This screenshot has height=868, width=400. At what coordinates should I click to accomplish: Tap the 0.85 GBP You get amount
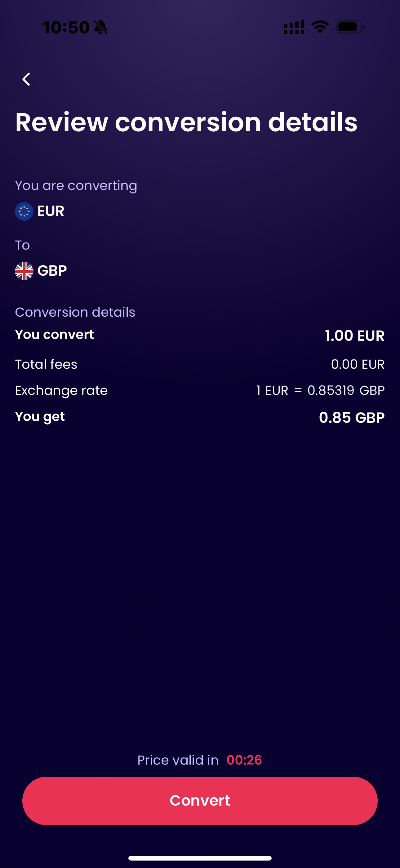352,418
